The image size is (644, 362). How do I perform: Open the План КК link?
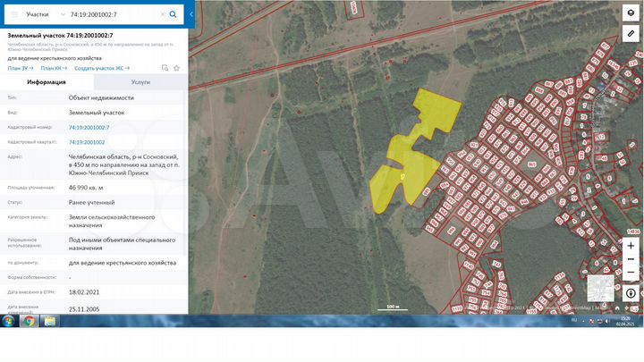point(54,68)
